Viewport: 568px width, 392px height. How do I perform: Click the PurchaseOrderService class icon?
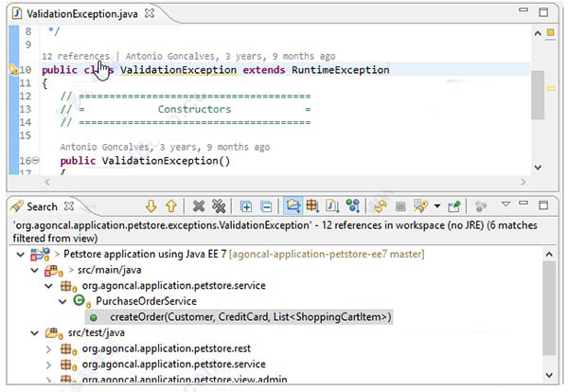click(80, 300)
